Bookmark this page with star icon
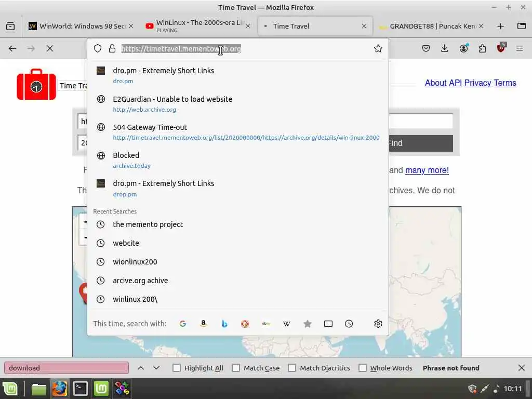This screenshot has width=532, height=399. click(378, 48)
